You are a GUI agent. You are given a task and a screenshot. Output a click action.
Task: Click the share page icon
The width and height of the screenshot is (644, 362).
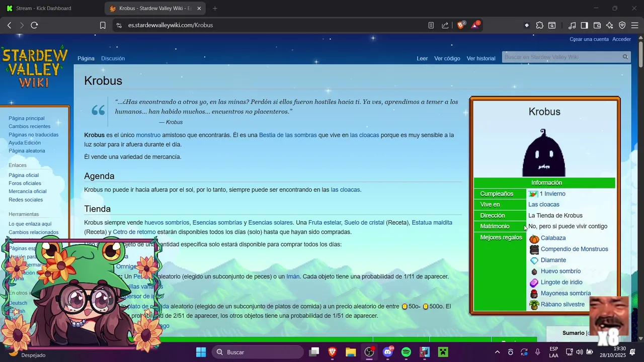(x=445, y=25)
